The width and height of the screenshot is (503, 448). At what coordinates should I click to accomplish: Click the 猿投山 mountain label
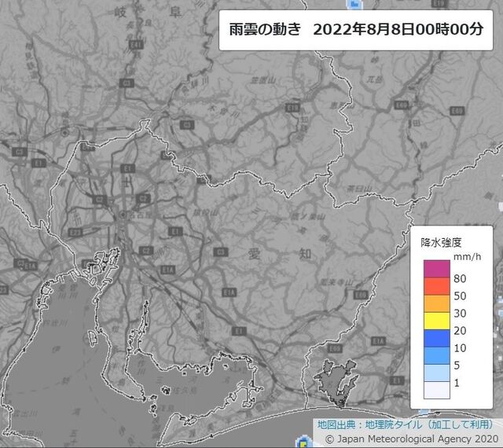tap(206, 212)
